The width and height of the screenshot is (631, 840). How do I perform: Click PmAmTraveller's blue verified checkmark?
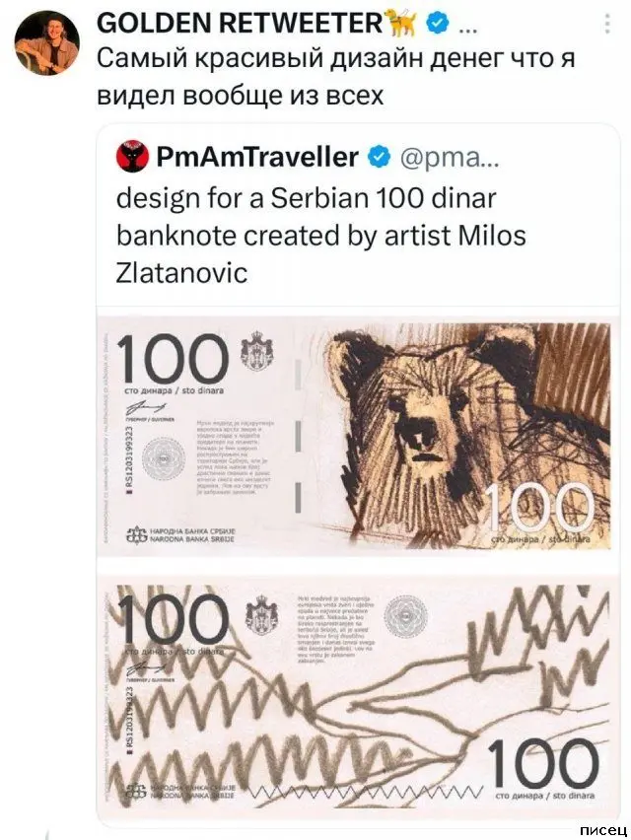click(377, 157)
